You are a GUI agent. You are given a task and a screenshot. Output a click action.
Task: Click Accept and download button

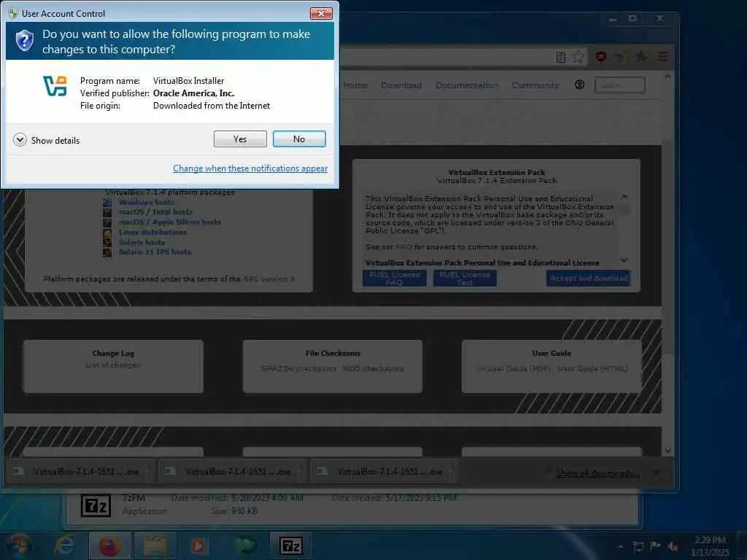589,278
